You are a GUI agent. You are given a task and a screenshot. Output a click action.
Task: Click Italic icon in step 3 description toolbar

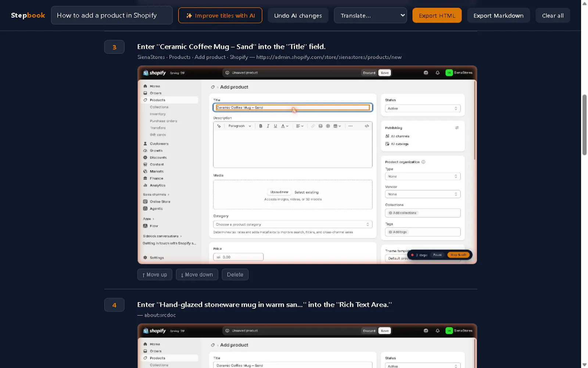click(268, 126)
